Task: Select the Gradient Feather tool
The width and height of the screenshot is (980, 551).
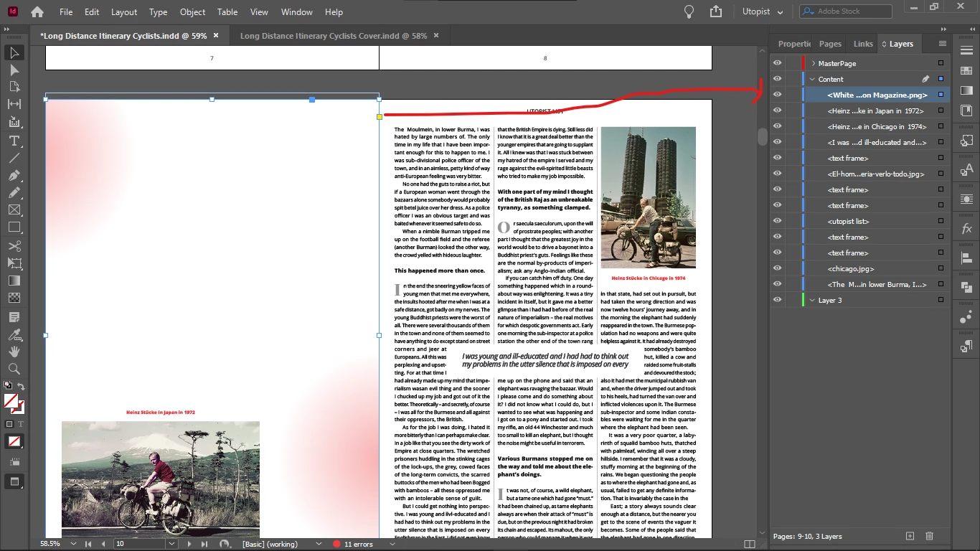Action: tap(14, 298)
